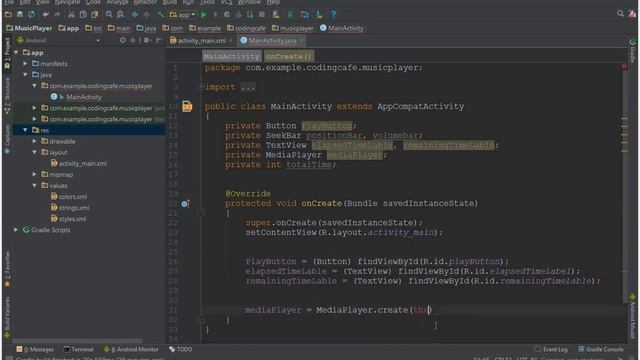Image resolution: width=640 pixels, height=360 pixels.
Task: Open the TODO tool window
Action: (x=180, y=349)
